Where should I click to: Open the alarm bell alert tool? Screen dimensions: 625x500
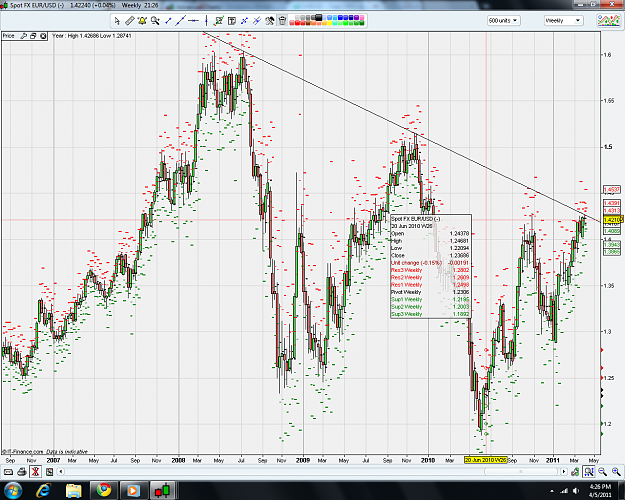pyautogui.click(x=142, y=21)
